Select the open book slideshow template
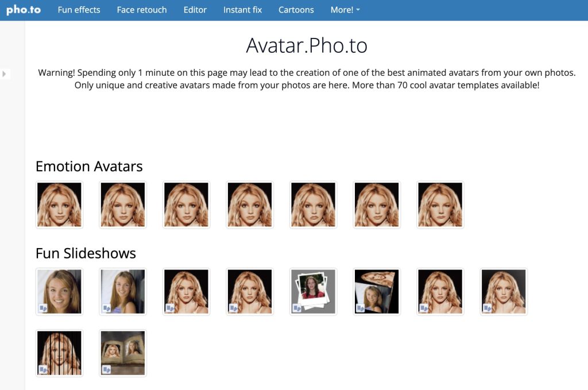 click(123, 353)
